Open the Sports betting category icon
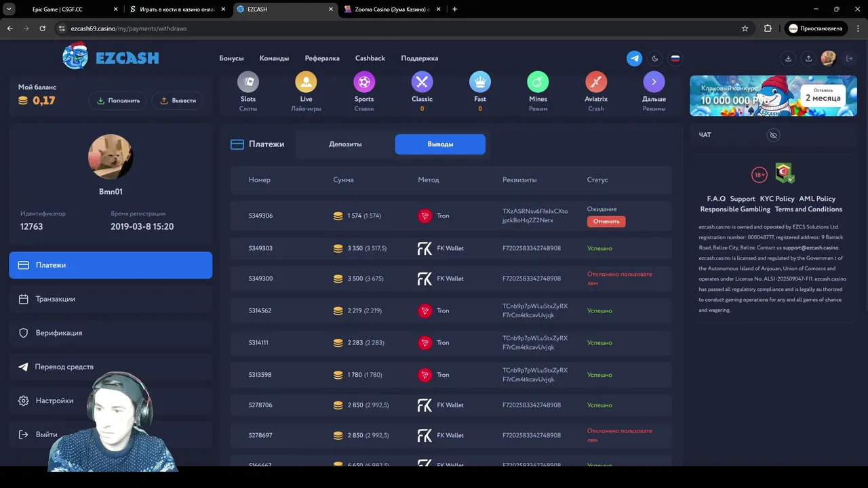868x488 pixels. tap(364, 82)
